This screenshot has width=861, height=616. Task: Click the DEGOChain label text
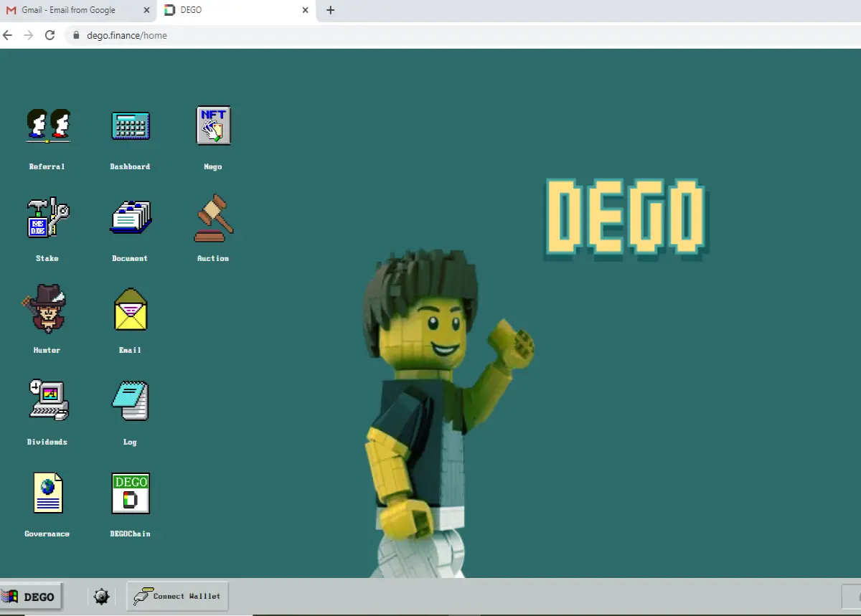130,534
